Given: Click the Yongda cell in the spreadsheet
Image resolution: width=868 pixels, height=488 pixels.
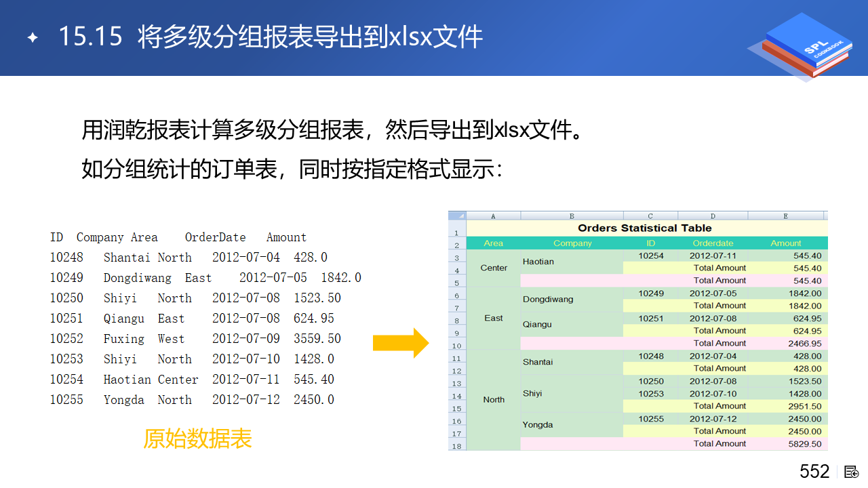Looking at the screenshot, I should coord(572,425).
